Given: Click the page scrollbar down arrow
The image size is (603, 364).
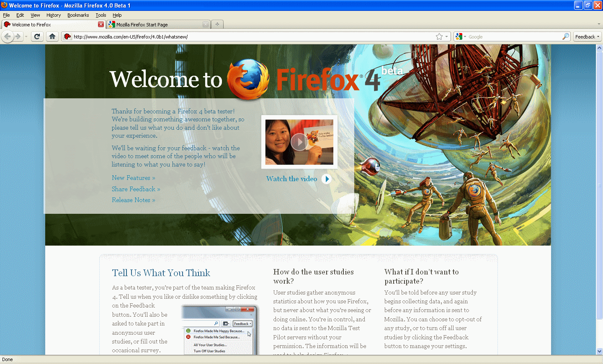Looking at the screenshot, I should coord(599,351).
